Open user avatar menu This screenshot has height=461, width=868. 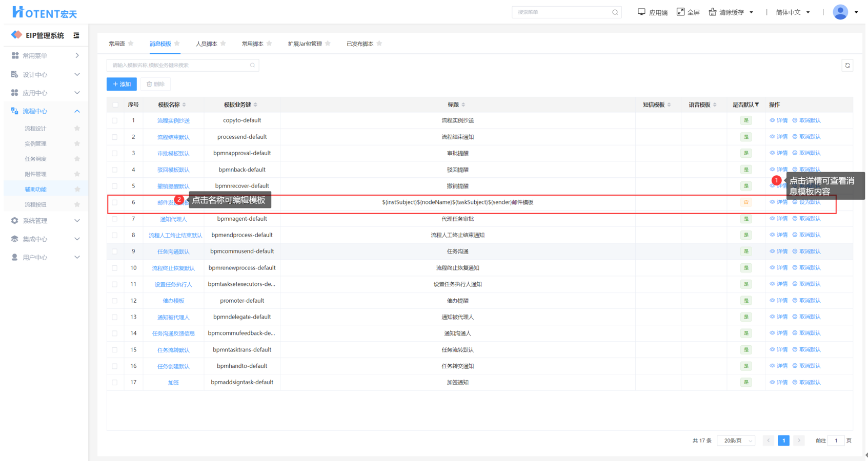pos(840,12)
